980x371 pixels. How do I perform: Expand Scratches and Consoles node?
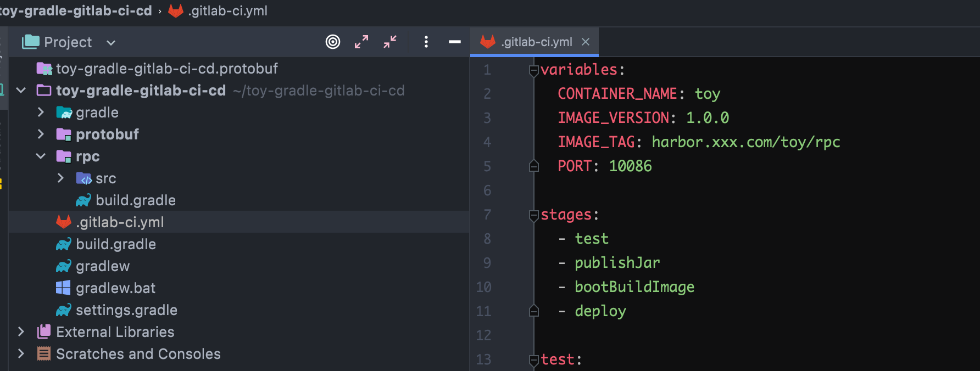(21, 354)
